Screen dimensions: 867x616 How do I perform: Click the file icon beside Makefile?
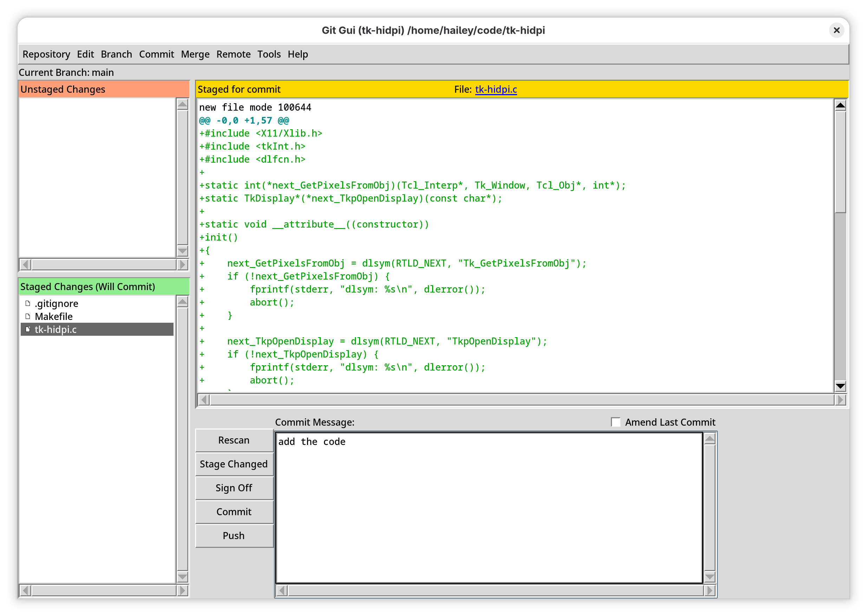pos(28,316)
